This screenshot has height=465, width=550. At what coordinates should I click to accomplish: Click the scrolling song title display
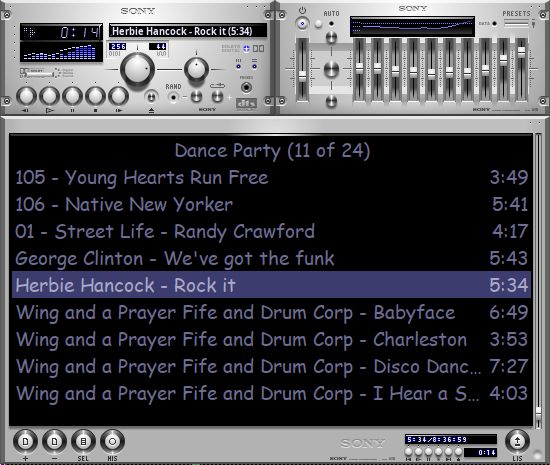pos(188,31)
